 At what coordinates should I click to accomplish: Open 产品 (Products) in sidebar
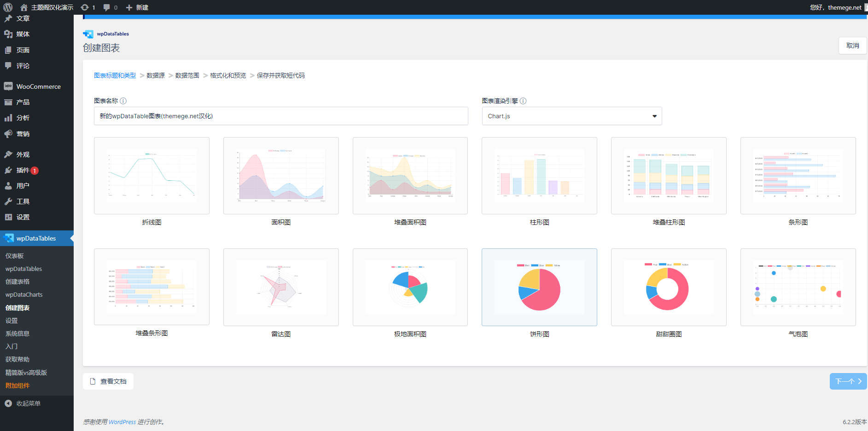(37, 102)
